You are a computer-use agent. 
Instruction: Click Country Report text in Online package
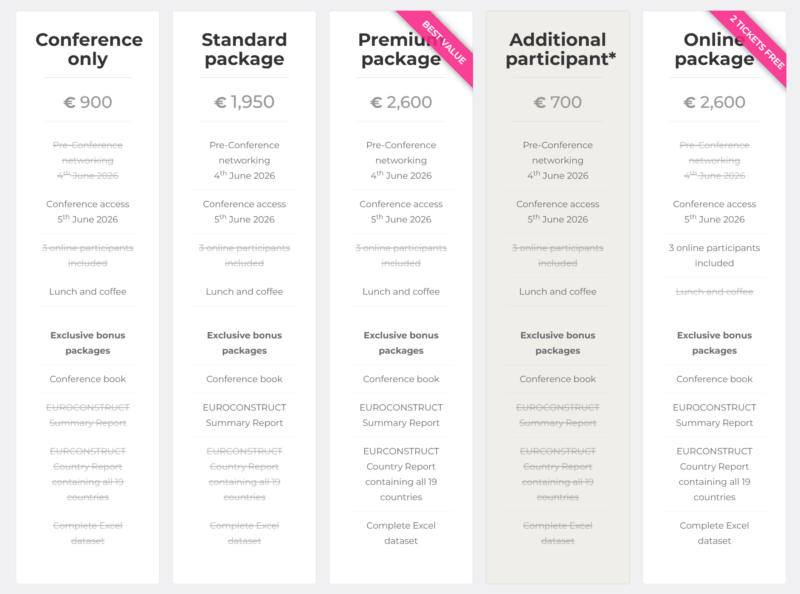pyautogui.click(x=714, y=467)
